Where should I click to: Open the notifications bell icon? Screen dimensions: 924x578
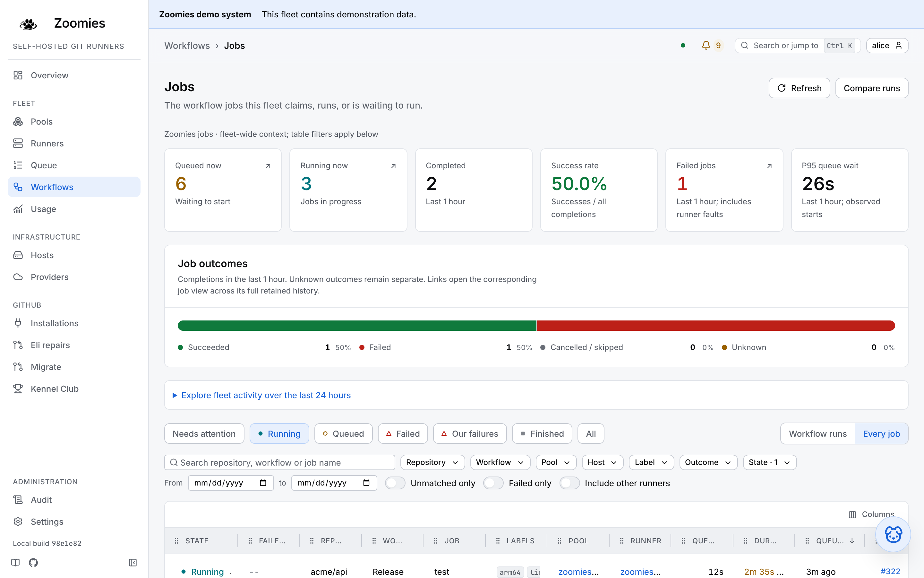coord(706,46)
